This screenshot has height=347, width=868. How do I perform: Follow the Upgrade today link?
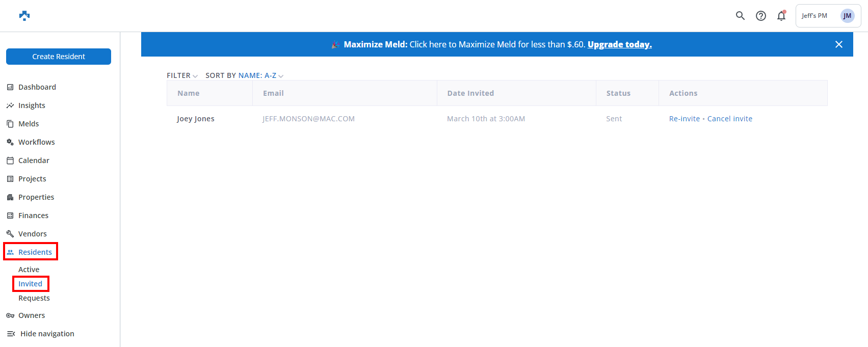pyautogui.click(x=619, y=44)
